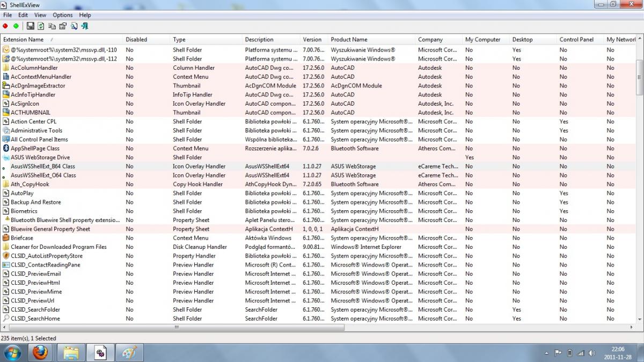Image resolution: width=644 pixels, height=362 pixels.
Task: Click the horizontal scrollbar left arrow
Action: tap(5, 327)
